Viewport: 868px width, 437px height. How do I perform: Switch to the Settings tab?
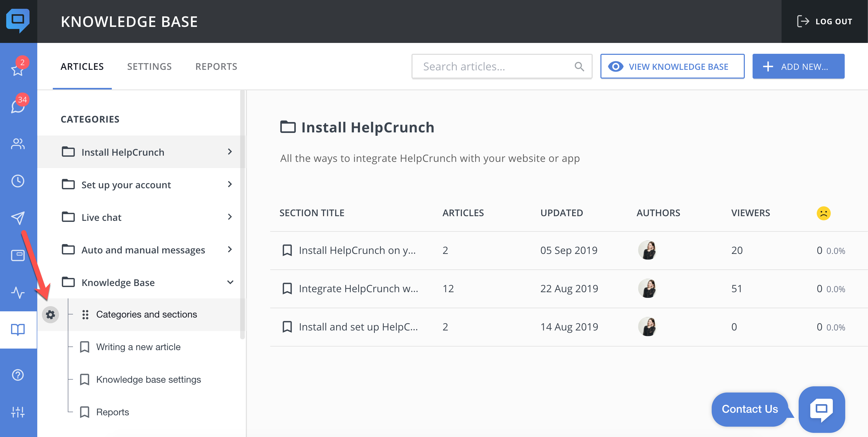click(x=149, y=67)
